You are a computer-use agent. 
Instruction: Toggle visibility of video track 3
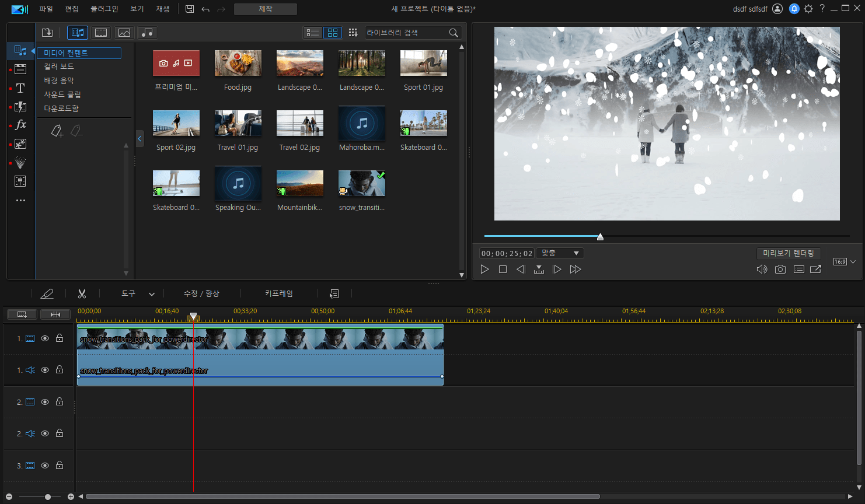point(45,466)
